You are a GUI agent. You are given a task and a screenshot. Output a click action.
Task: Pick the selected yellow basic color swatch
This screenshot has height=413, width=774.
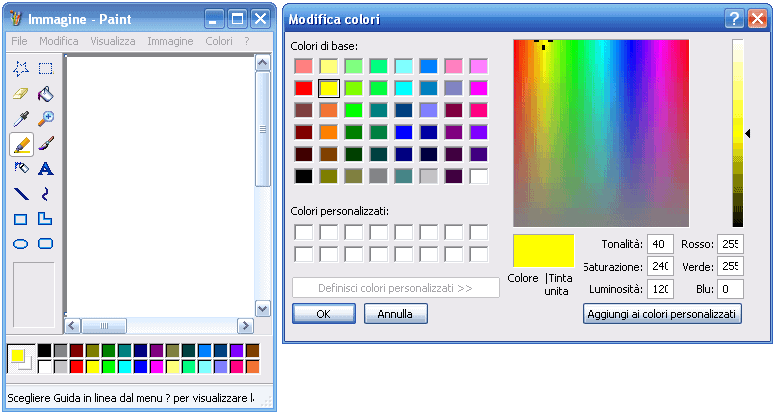[329, 88]
